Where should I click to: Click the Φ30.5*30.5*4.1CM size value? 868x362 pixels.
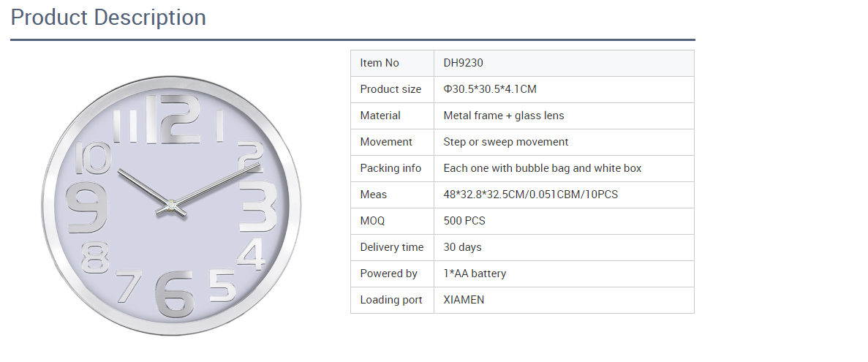pos(490,89)
